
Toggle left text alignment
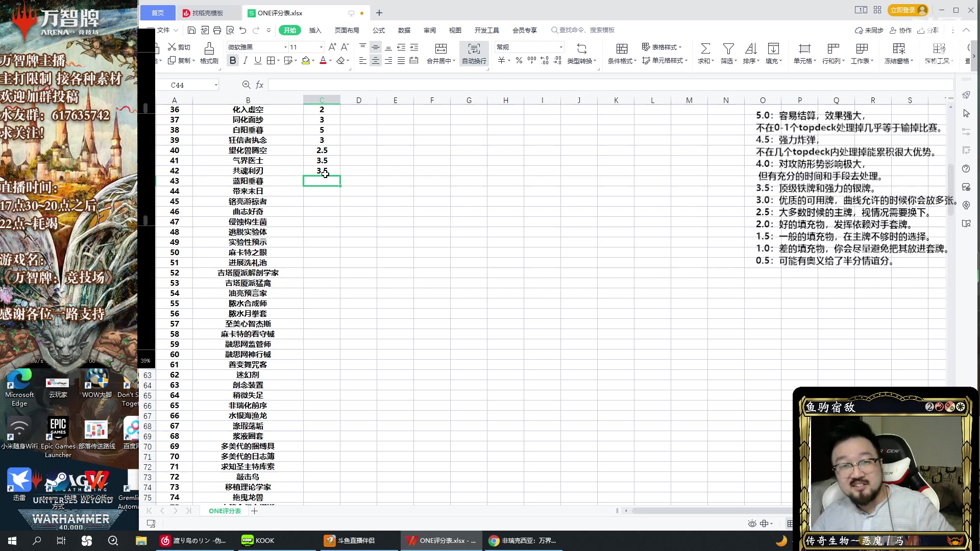(x=363, y=60)
